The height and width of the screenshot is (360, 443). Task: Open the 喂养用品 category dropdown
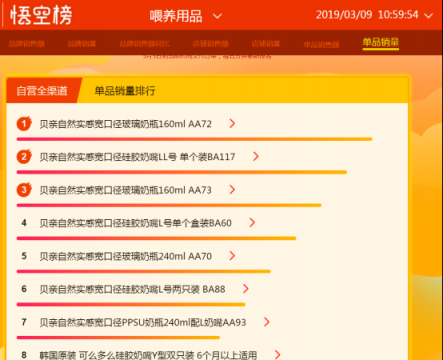click(185, 16)
